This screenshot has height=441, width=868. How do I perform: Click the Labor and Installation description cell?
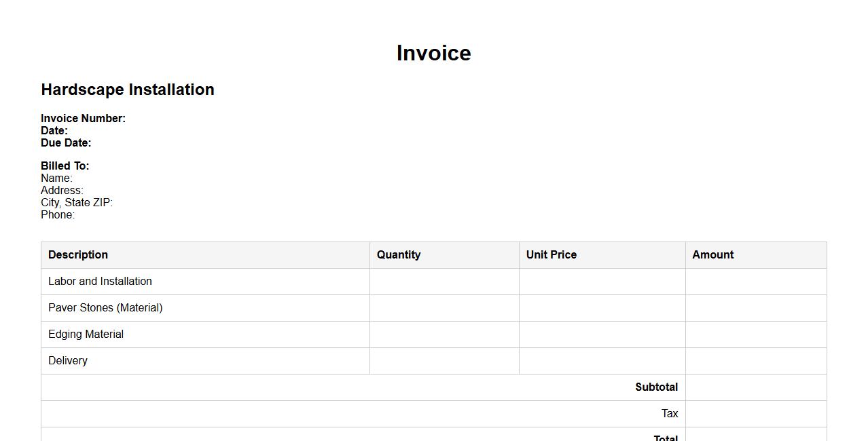point(100,281)
